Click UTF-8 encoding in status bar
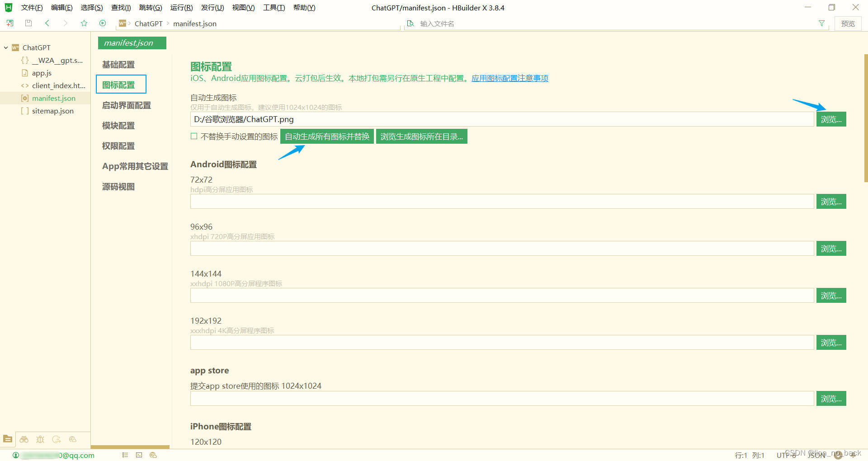 click(786, 455)
